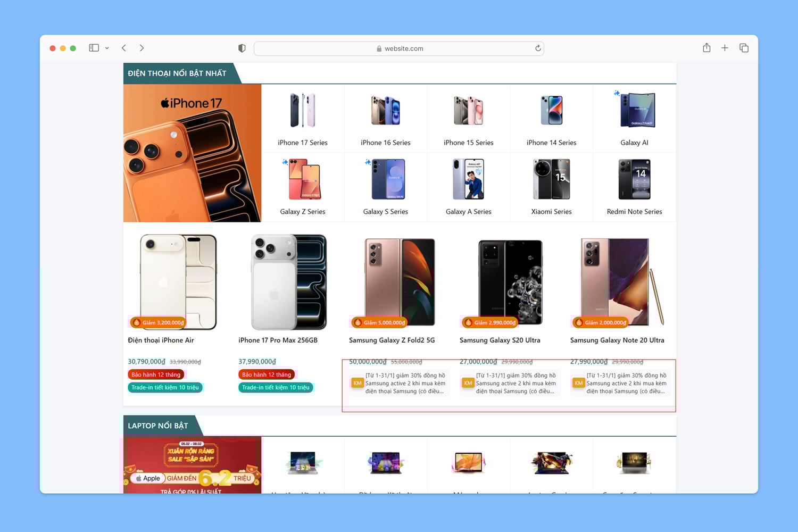Screen dimensions: 798x532
Task: Reload the page with the refresh icon
Action: pyautogui.click(x=538, y=48)
